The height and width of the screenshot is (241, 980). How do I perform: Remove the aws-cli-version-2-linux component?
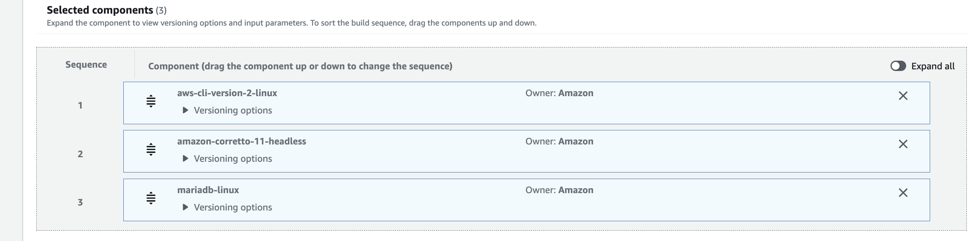[x=903, y=96]
